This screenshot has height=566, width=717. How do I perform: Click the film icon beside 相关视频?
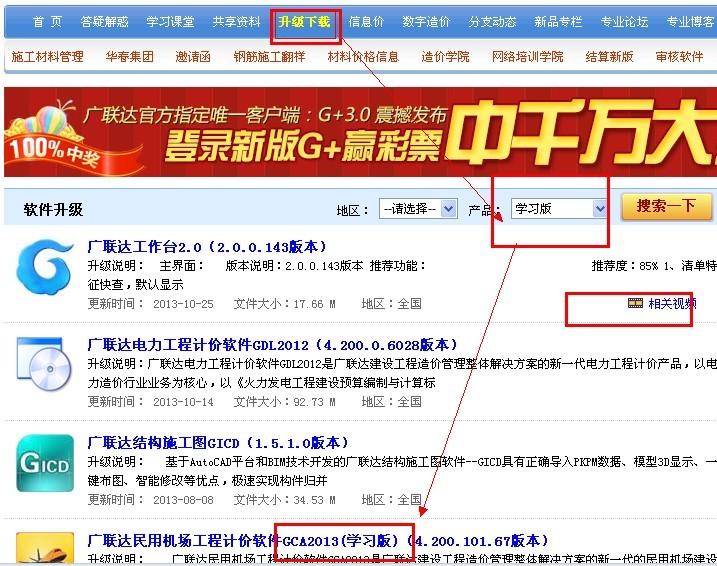[x=635, y=303]
